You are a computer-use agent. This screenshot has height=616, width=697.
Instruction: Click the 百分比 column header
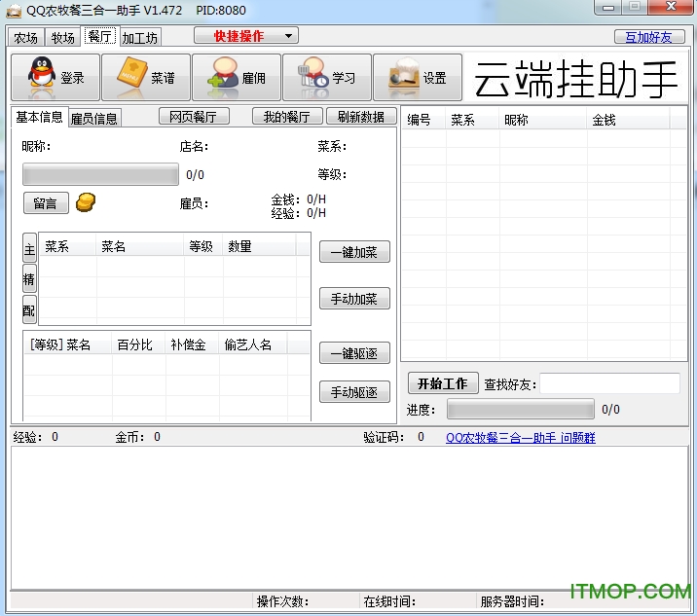[x=138, y=344]
